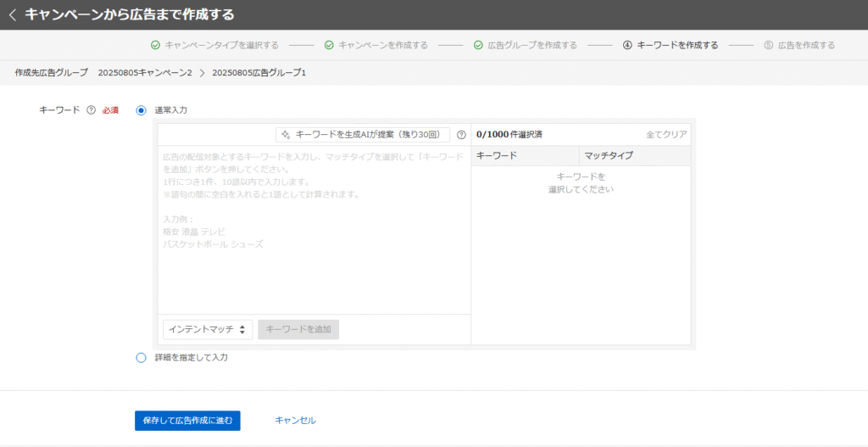This screenshot has height=447, width=868.
Task: Click the マッチタイプ column header
Action: pos(634,156)
